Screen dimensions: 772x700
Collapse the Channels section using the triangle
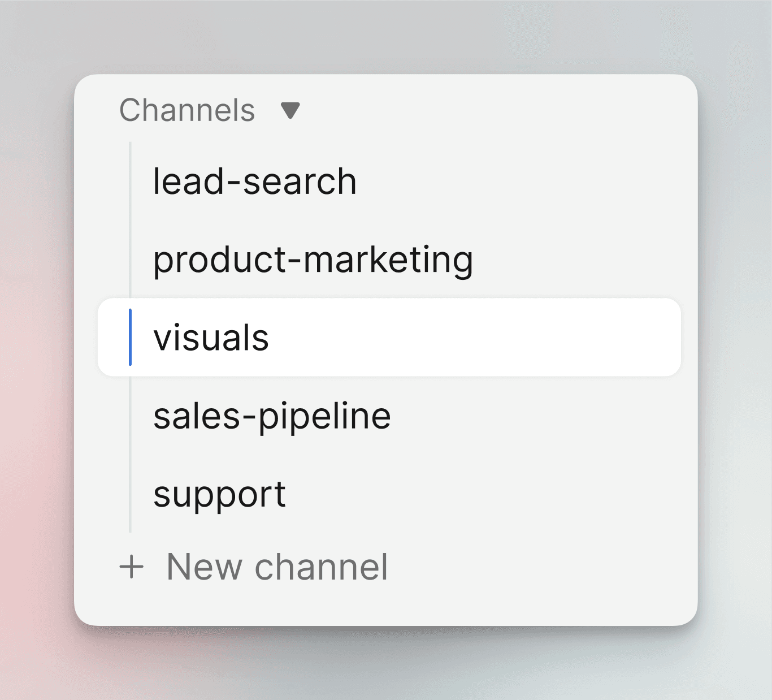[x=290, y=110]
